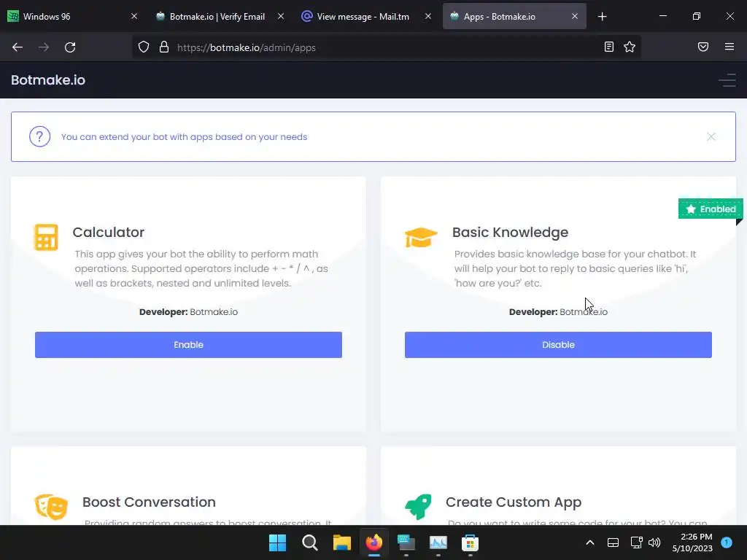Open the Windows Start menu
This screenshot has width=747, height=560.
point(278,542)
